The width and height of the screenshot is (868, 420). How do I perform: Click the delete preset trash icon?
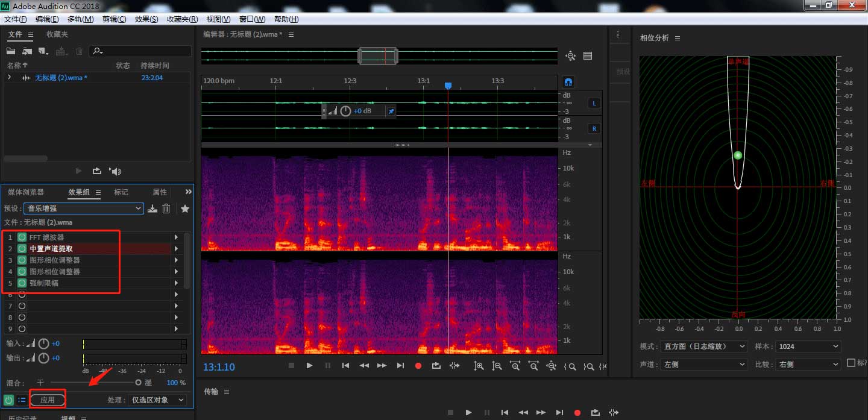[x=166, y=208]
